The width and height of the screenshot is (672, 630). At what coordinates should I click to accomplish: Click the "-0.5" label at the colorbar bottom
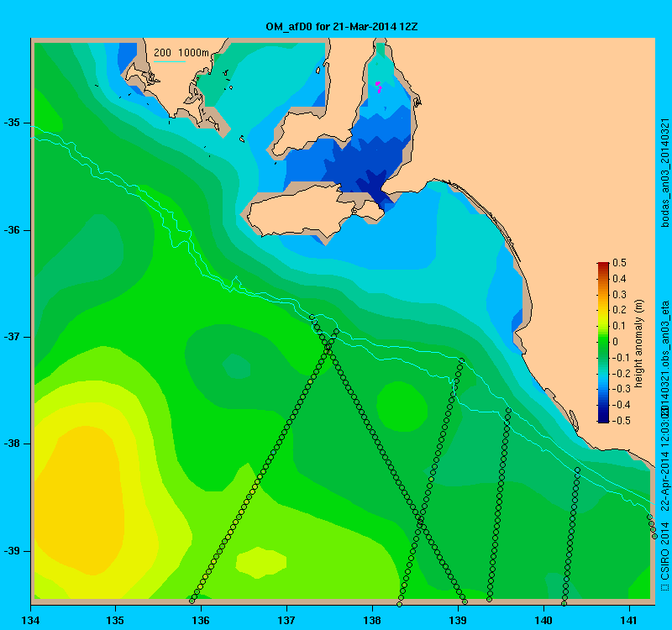[x=620, y=421]
